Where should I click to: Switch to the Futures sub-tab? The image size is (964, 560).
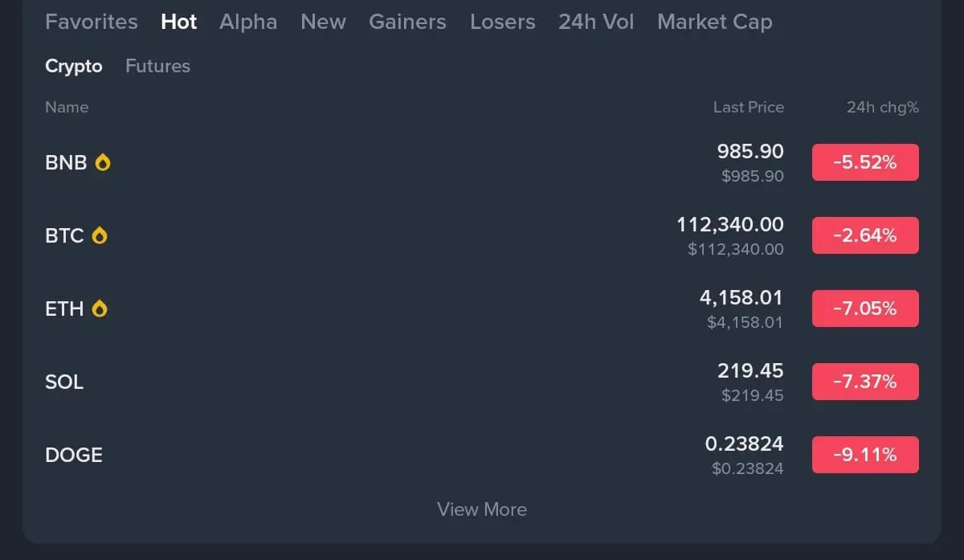(x=158, y=66)
